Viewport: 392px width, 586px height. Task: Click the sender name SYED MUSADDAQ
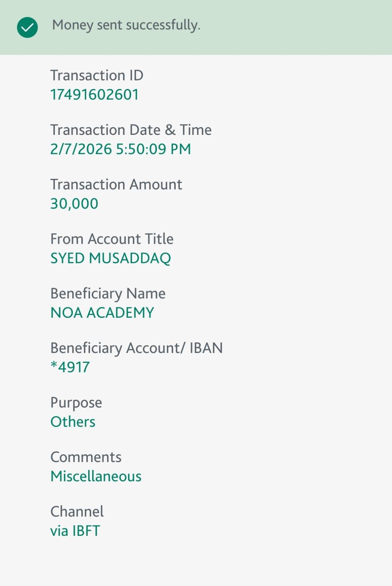tap(111, 258)
